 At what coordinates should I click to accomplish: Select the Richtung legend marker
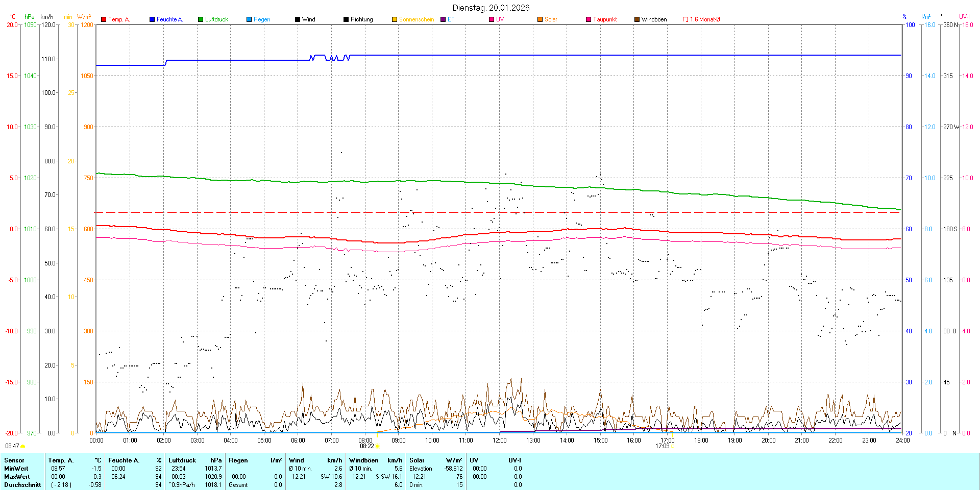346,19
